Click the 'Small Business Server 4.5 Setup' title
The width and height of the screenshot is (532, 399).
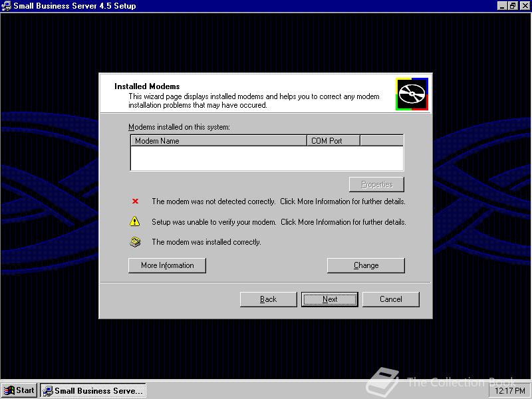coord(74,6)
